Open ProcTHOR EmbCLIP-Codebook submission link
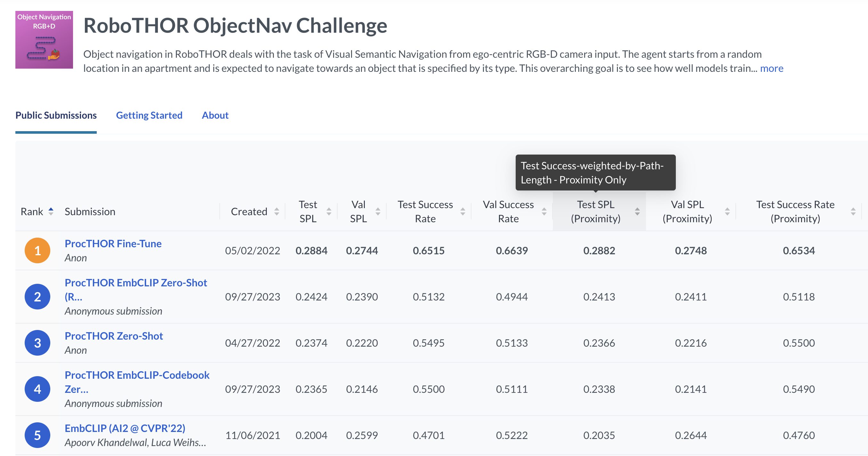 point(137,382)
